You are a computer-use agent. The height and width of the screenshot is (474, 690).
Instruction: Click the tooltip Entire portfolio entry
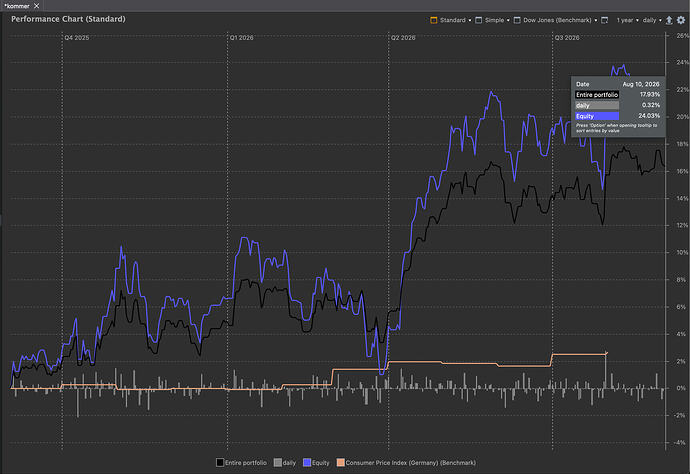(x=597, y=95)
